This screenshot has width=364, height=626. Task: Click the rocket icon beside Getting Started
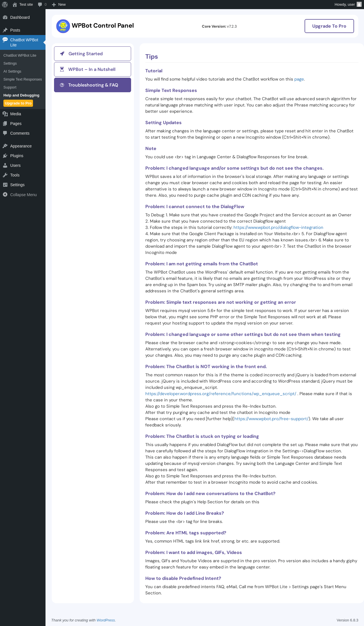tap(62, 54)
